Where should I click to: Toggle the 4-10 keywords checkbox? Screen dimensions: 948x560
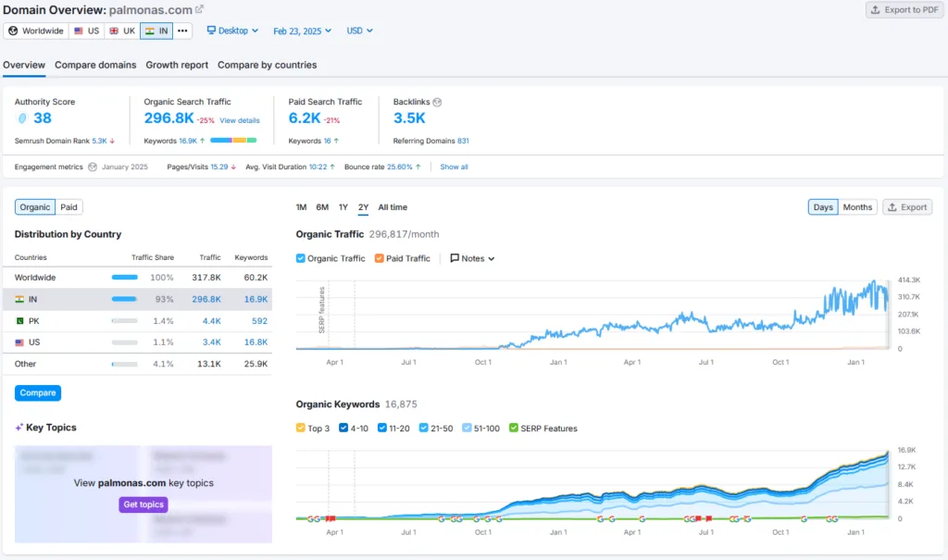(343, 429)
